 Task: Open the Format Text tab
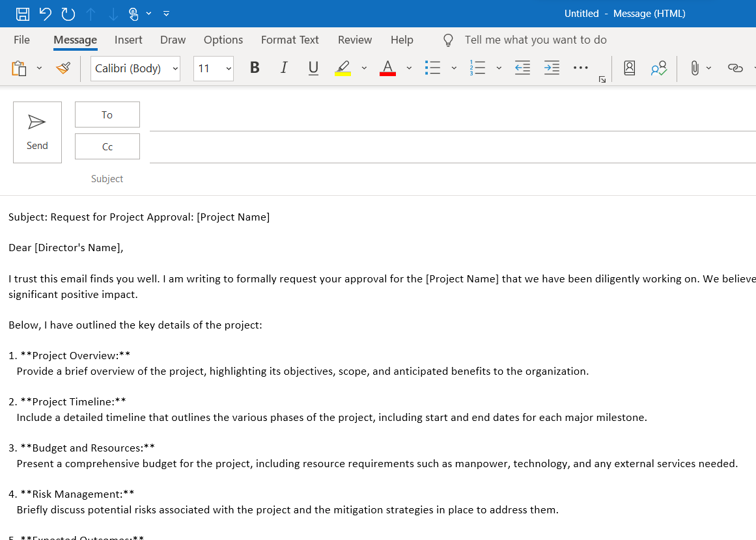coord(290,40)
